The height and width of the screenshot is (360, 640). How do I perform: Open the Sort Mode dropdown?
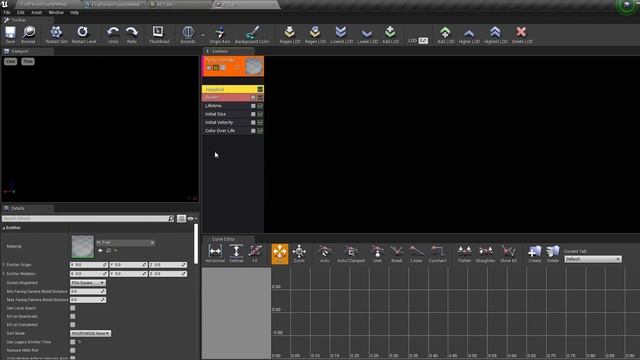click(x=91, y=333)
